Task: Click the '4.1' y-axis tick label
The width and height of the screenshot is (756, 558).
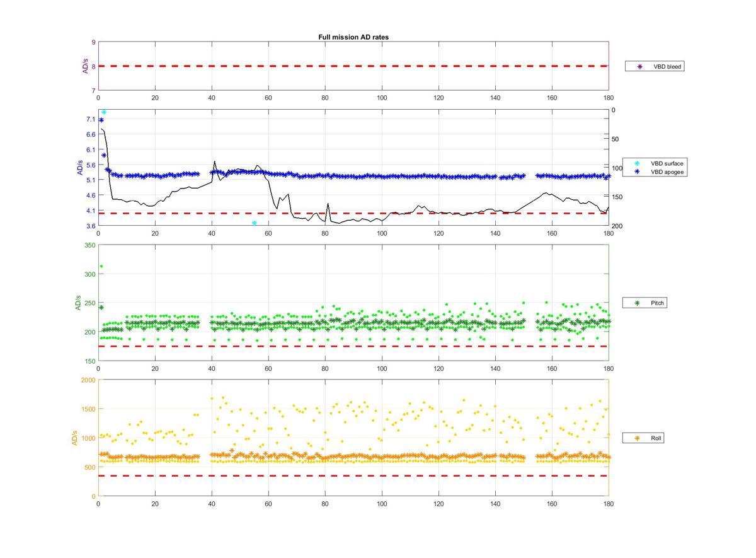Action: click(91, 211)
